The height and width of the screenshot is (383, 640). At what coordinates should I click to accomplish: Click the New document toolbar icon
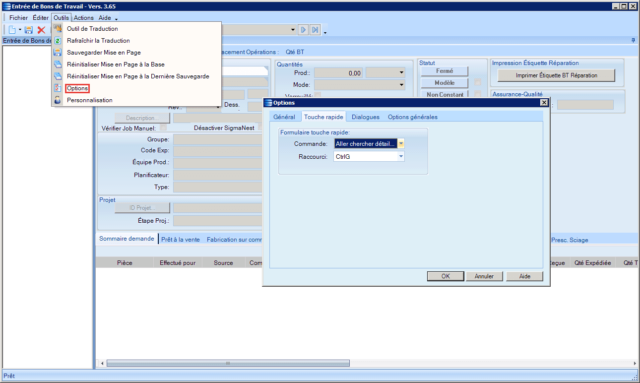[x=12, y=30]
